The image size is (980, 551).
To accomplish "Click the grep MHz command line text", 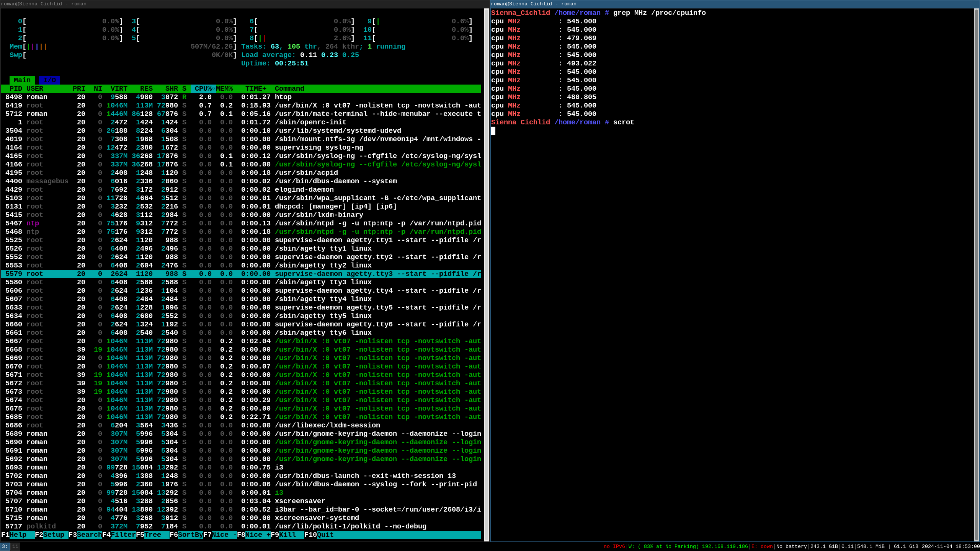I will (660, 13).
